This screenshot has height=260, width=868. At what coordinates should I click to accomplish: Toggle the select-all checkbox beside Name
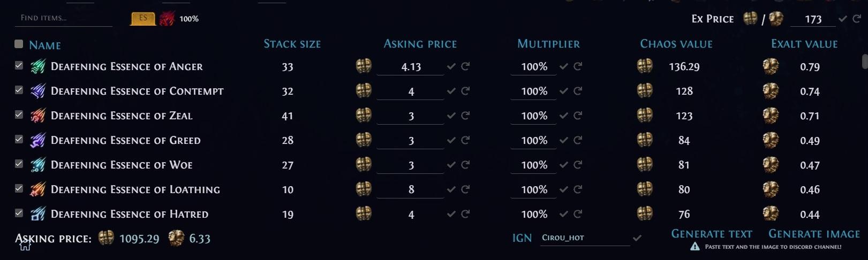click(x=19, y=44)
